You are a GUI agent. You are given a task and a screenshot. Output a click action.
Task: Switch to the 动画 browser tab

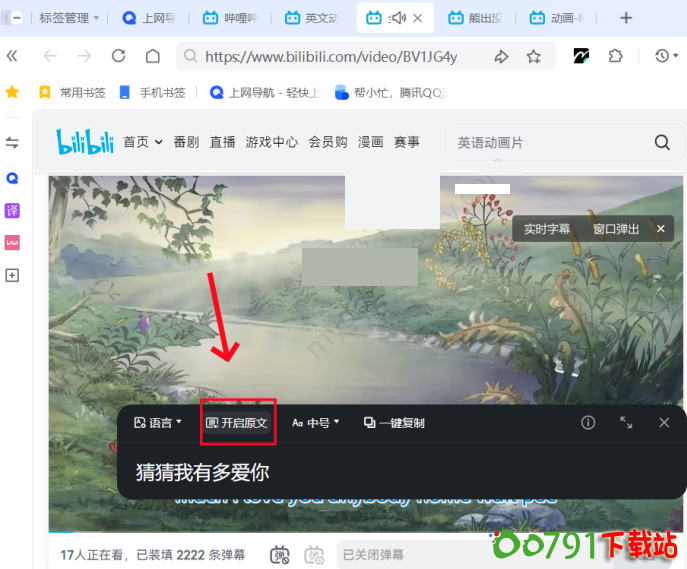click(x=556, y=18)
